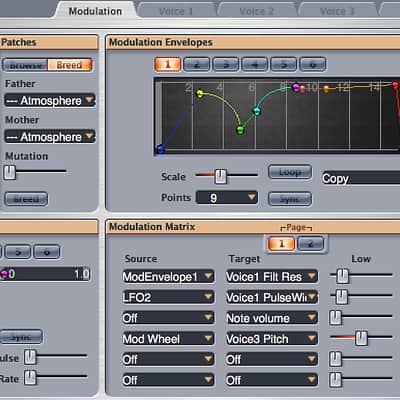Open the Voice3 Pitch target dropdown
This screenshot has width=400, height=400.
(272, 339)
